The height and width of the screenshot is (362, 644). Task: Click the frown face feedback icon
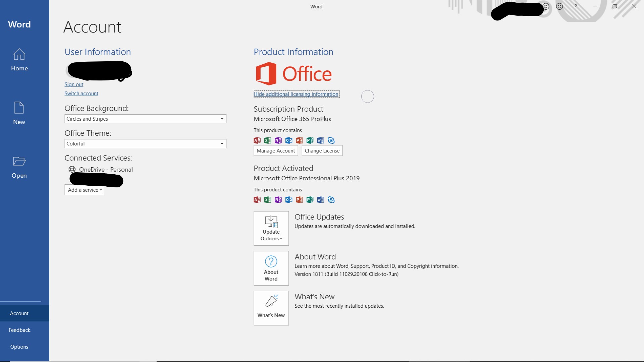(x=559, y=6)
